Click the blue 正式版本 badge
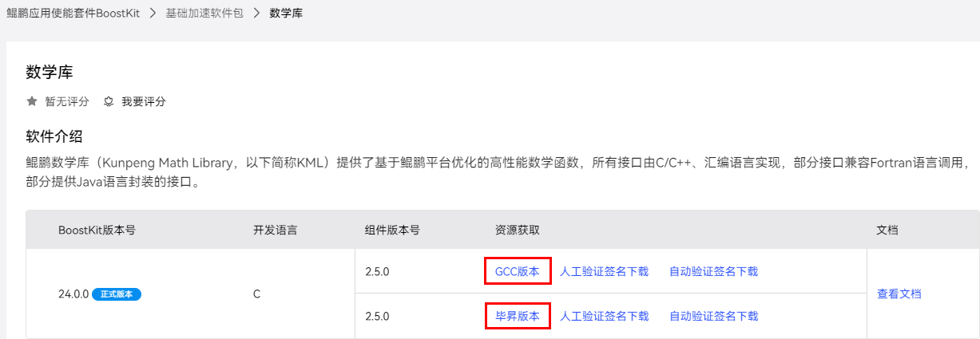Screen dimensions: 980x339 117,294
